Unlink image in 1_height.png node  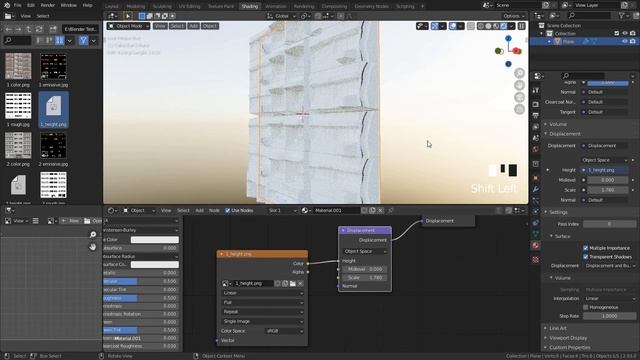(300, 283)
